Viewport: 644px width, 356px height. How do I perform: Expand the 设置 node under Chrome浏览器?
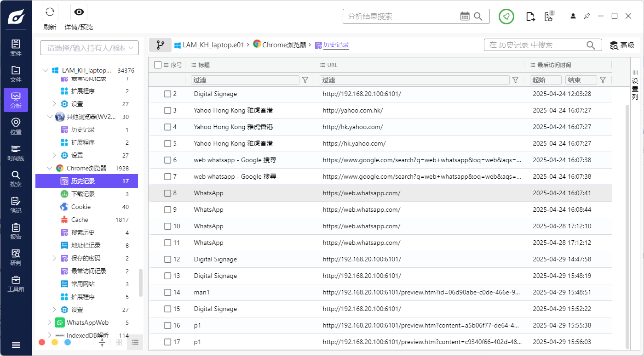click(x=54, y=310)
